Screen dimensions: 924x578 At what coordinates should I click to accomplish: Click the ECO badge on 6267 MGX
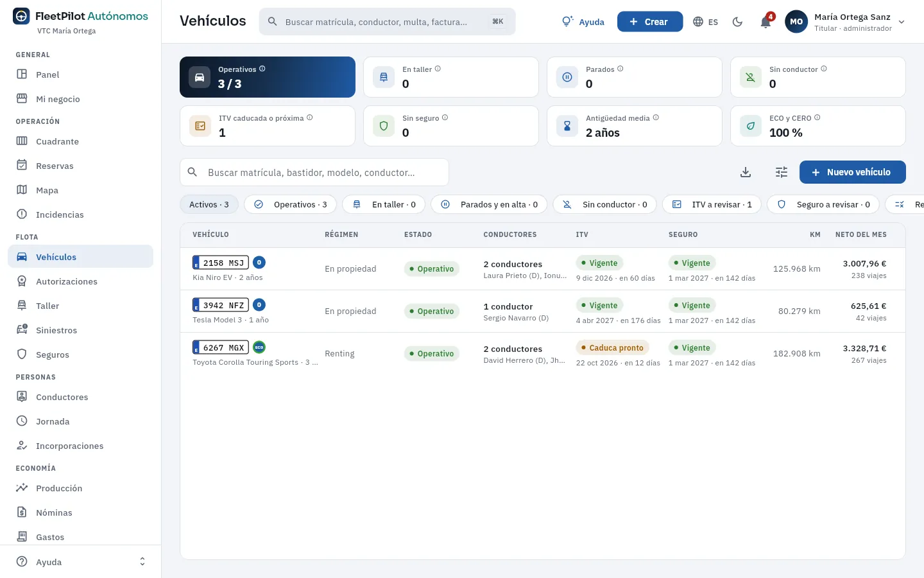(x=259, y=347)
